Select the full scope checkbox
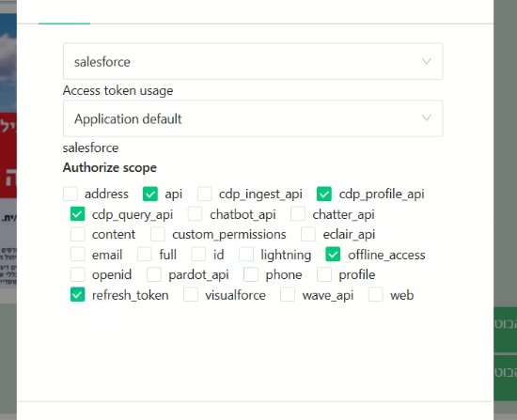 pos(145,255)
